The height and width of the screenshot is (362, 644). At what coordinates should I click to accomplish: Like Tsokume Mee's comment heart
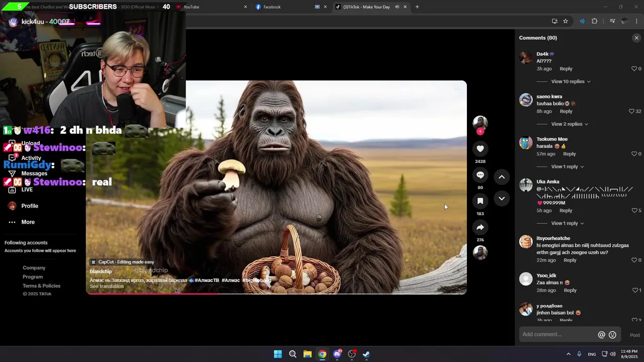634,154
